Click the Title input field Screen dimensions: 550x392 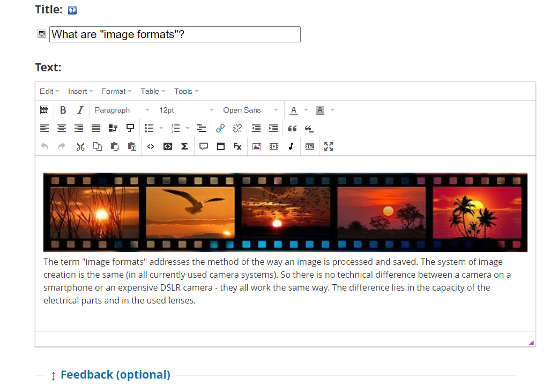pos(175,34)
